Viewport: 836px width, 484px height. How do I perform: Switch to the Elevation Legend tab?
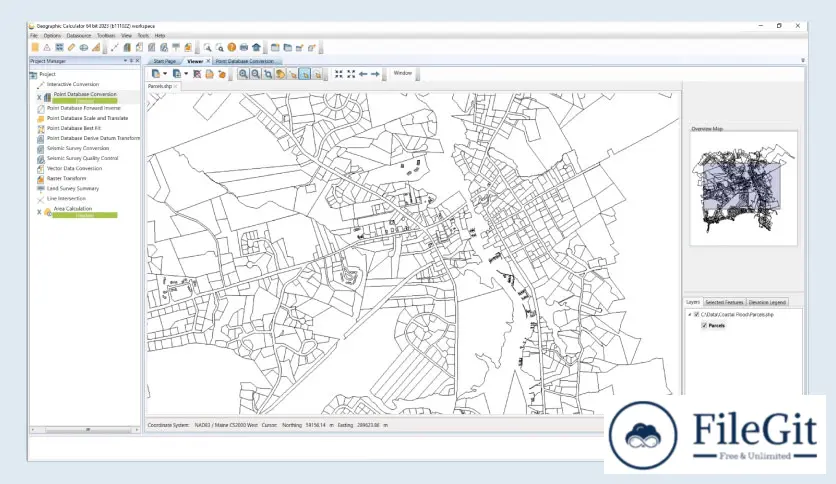coord(767,302)
